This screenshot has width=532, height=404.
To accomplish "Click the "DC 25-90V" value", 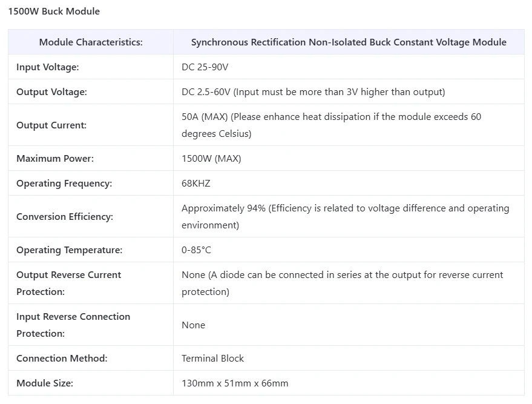I will coord(205,67).
